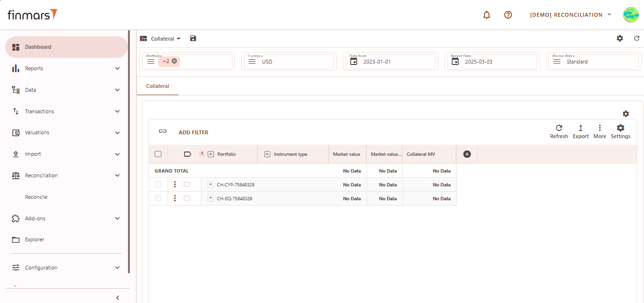Screen dimensions: 644x303
Task: Click the link icon beside Add Filter
Action: click(163, 131)
